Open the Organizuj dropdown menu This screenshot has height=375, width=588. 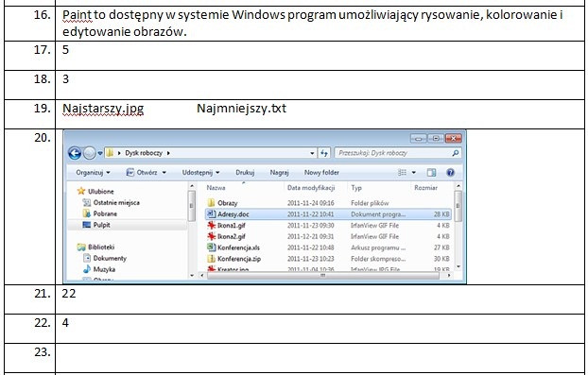click(93, 172)
